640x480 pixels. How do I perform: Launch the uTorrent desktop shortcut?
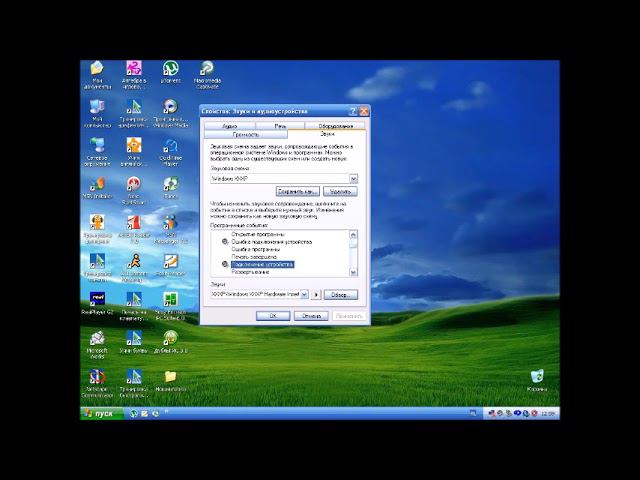[x=171, y=73]
